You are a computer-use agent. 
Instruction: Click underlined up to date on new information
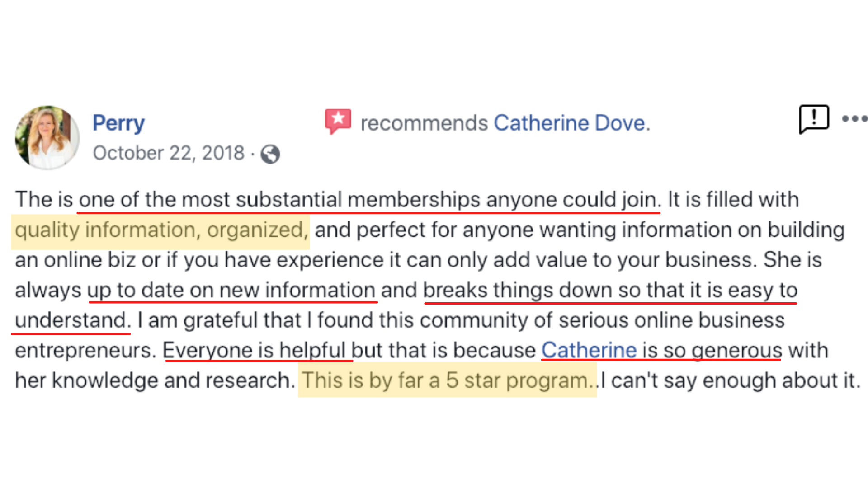click(x=231, y=290)
